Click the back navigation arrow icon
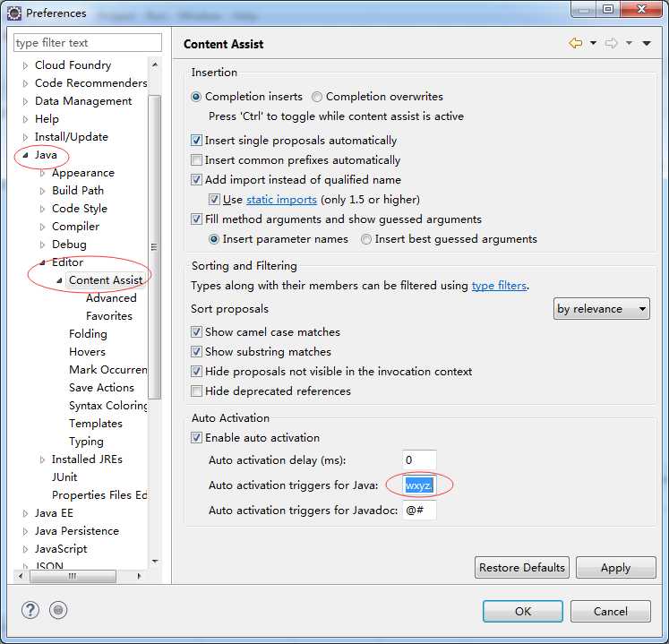The width and height of the screenshot is (669, 644). pos(576,43)
